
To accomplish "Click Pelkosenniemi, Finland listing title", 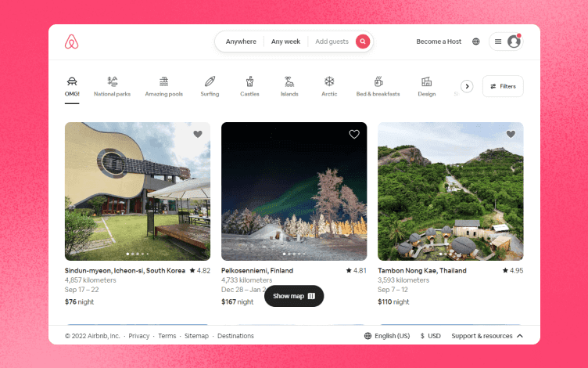I will (x=257, y=270).
